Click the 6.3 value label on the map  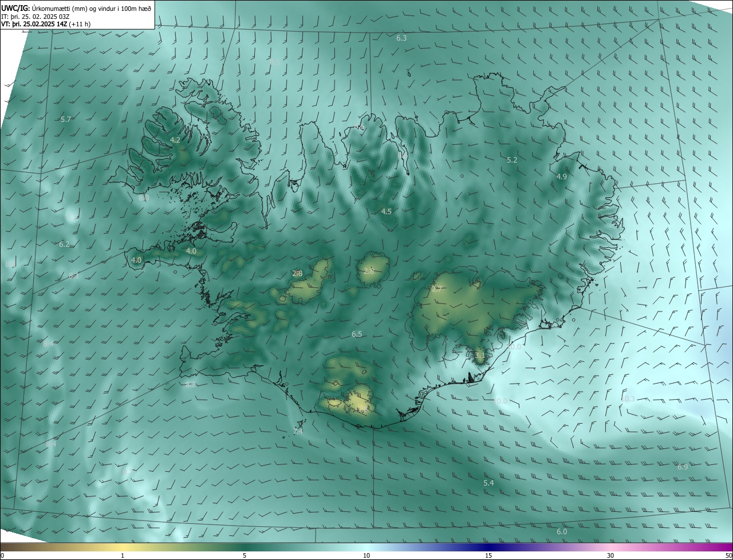pos(401,38)
